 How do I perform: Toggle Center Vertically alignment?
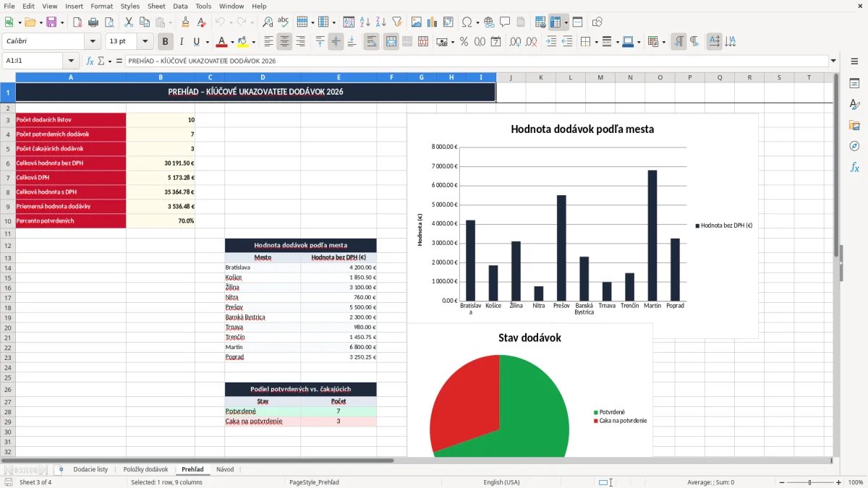[x=336, y=42]
